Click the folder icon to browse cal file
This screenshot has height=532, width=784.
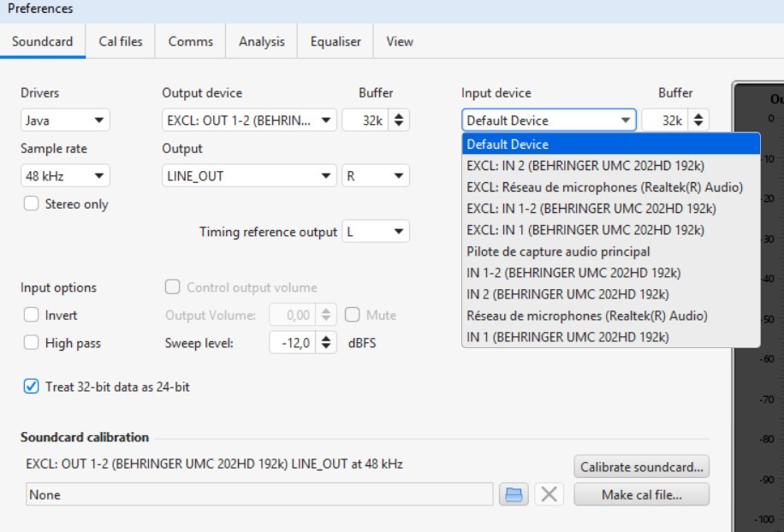(513, 494)
